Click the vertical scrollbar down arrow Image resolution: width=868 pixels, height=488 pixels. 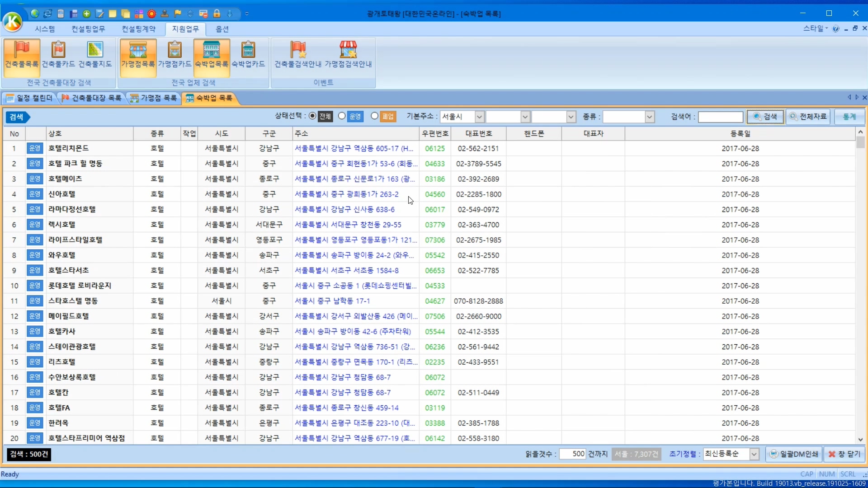[x=860, y=439]
